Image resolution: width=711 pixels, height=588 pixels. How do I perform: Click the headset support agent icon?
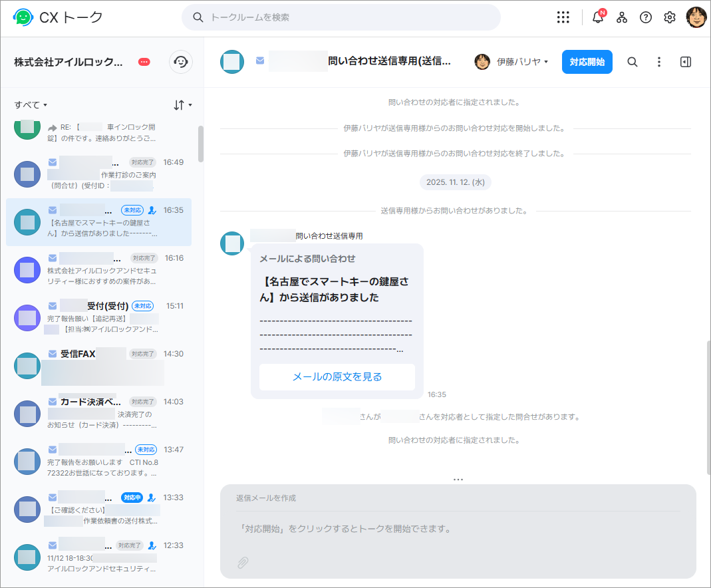tap(180, 62)
